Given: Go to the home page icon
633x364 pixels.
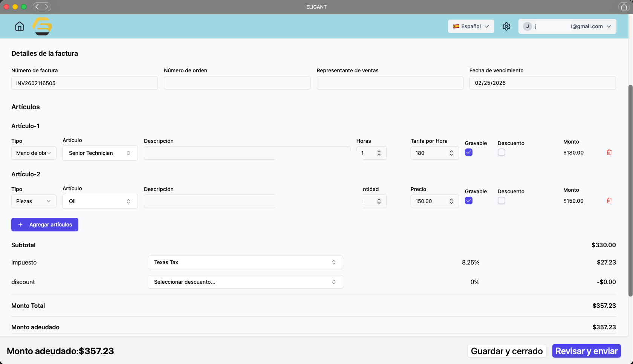Looking at the screenshot, I should click(20, 26).
